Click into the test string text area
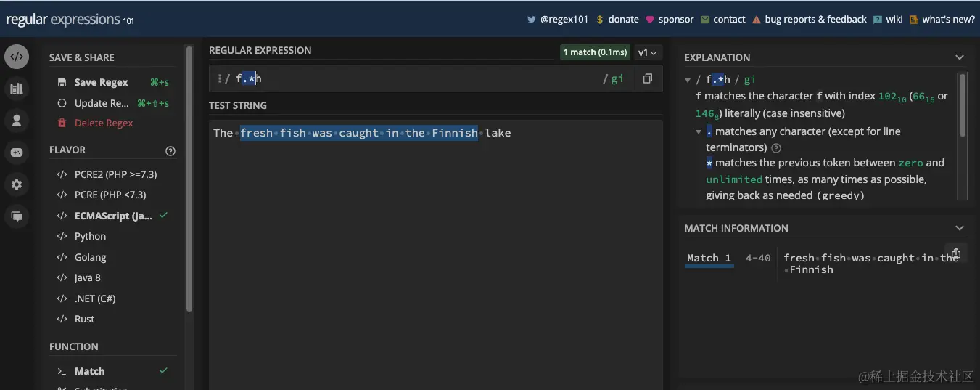The height and width of the screenshot is (390, 980). (x=435, y=254)
